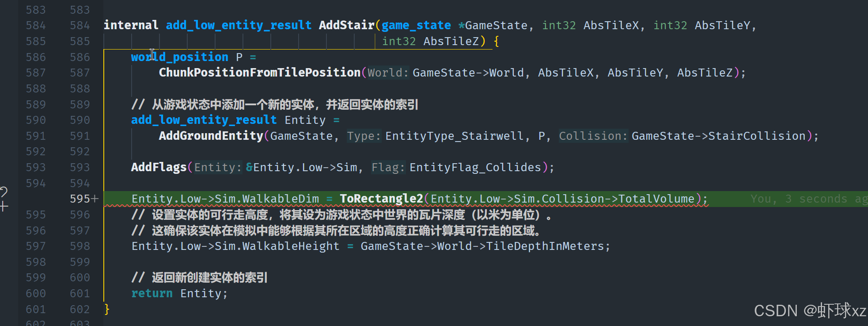
Task: Click the 'Flag:' inlay hint
Action: [388, 167]
